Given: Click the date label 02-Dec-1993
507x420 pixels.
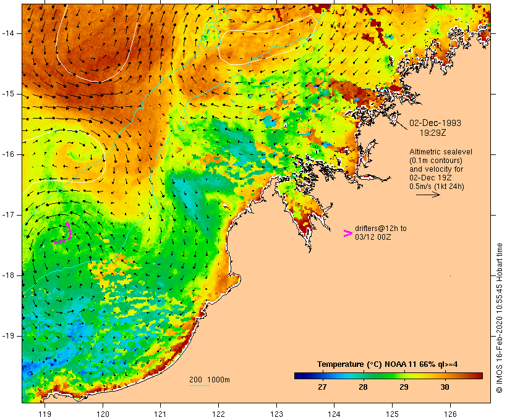Looking at the screenshot, I should [x=435, y=123].
